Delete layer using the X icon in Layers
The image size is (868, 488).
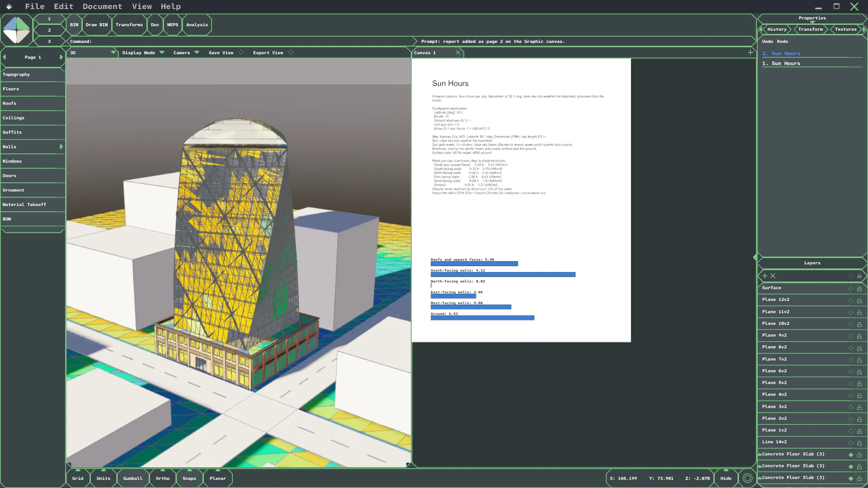(x=773, y=276)
